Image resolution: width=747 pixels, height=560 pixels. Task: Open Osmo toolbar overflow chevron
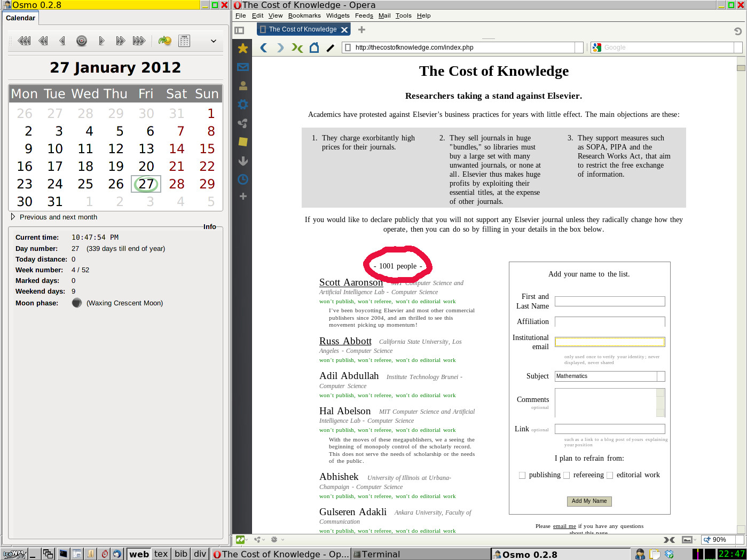[213, 41]
